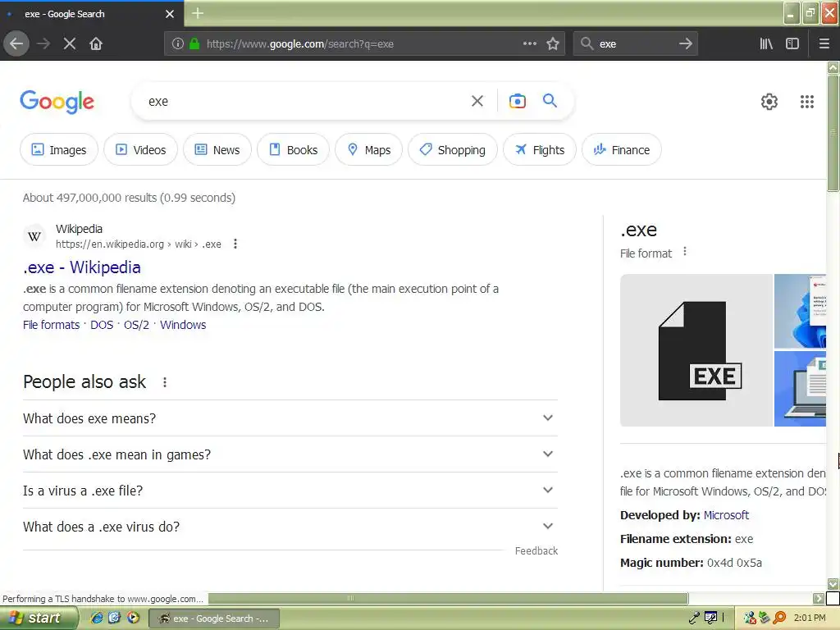The image size is (840, 630).
Task: Open a new tab with the plus button
Action: 198,13
